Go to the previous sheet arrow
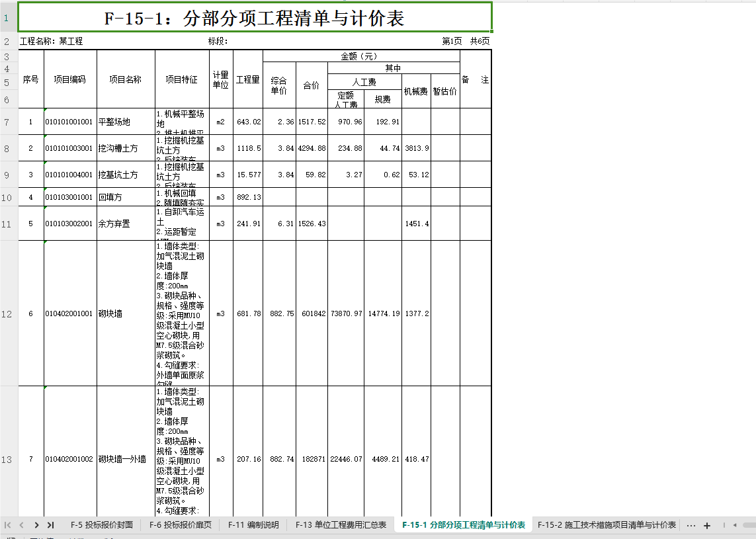 pos(21,525)
